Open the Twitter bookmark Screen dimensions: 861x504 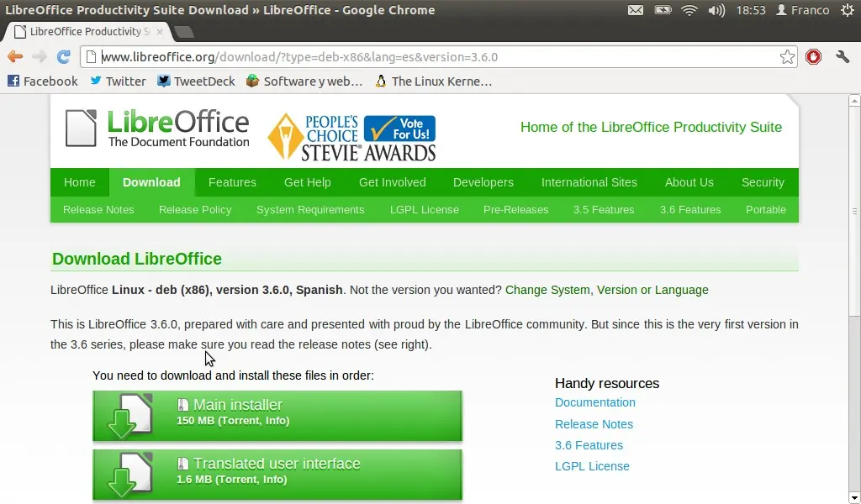pyautogui.click(x=118, y=81)
